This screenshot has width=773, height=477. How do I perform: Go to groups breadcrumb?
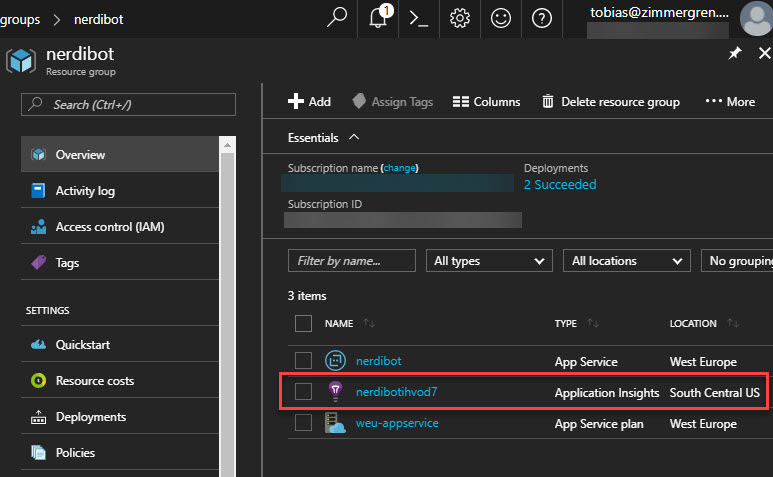[20, 20]
